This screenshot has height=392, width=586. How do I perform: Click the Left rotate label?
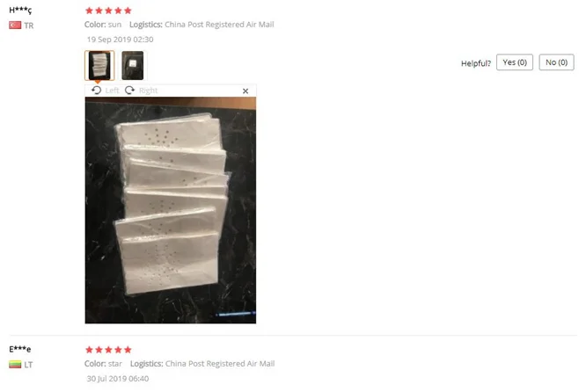point(112,91)
